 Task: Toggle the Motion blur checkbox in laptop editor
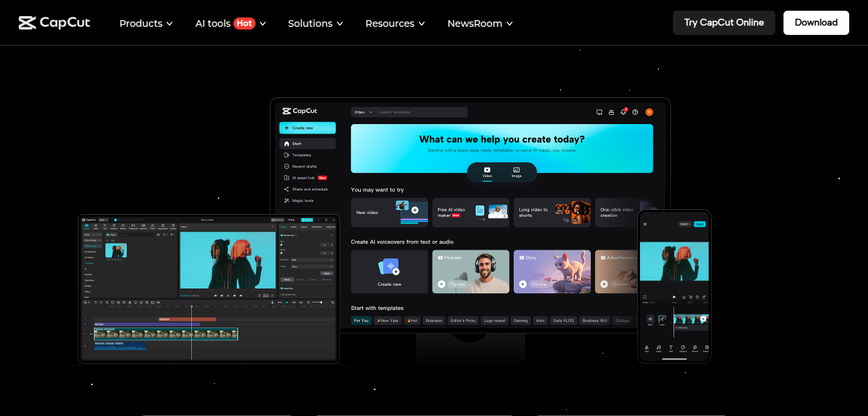pos(282,236)
